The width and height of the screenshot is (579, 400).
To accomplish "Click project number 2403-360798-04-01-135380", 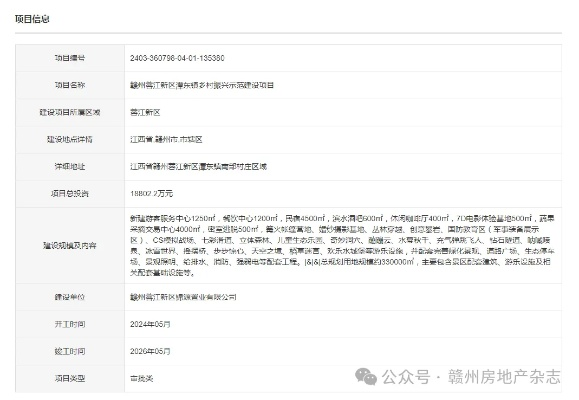I will (x=177, y=58).
